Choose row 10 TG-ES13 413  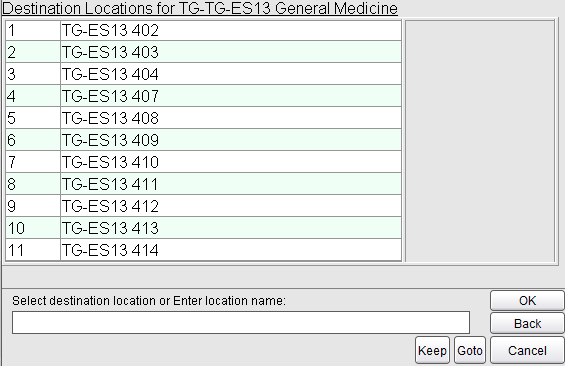204,228
